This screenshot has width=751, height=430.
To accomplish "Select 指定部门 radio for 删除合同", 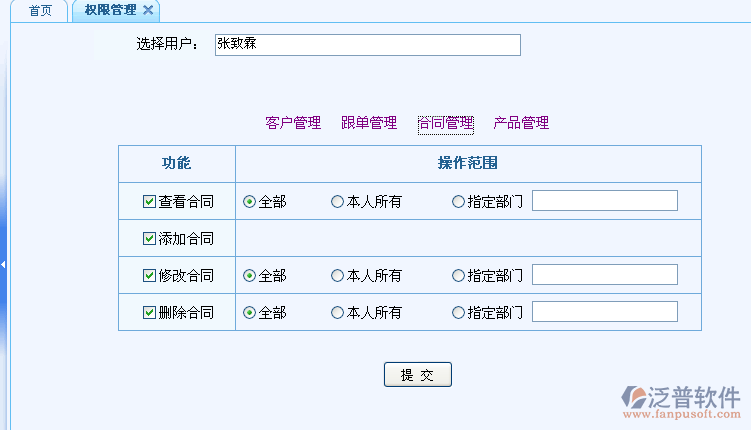I will coord(458,312).
